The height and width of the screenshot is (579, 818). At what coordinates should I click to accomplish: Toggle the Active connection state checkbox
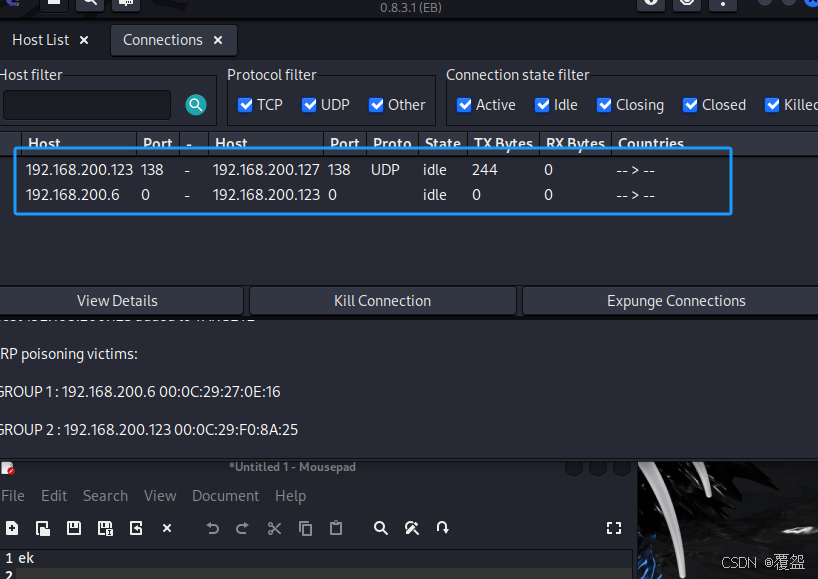464,105
